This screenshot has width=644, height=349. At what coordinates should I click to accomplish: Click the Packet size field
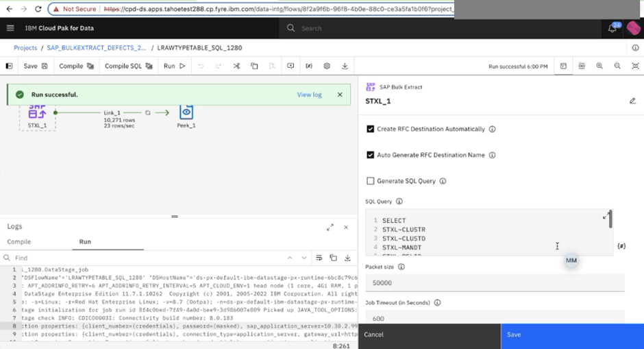pos(495,282)
